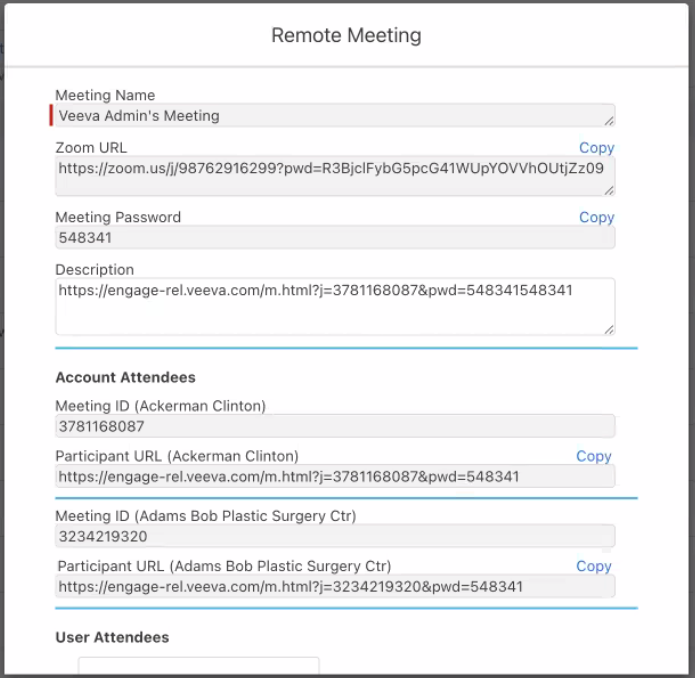Viewport: 695px width, 678px height.
Task: Grab the Meeting Name field resize handle
Action: tap(609, 121)
